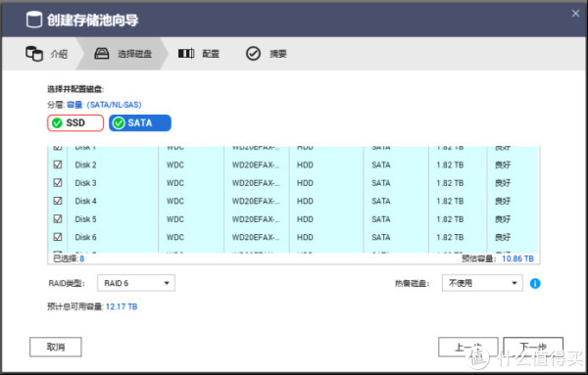588x375 pixels.
Task: Click WDC manufacturer in Disk 2 row
Action: pyautogui.click(x=175, y=164)
